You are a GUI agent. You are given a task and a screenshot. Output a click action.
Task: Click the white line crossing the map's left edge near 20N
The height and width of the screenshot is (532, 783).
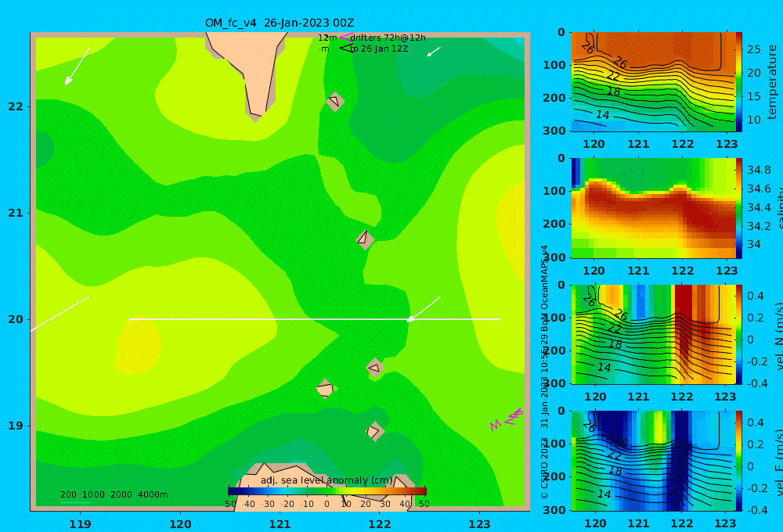coord(60,314)
